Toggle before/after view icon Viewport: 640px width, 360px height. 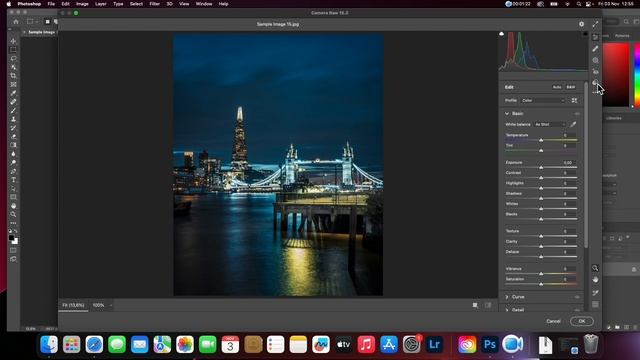[x=488, y=305]
